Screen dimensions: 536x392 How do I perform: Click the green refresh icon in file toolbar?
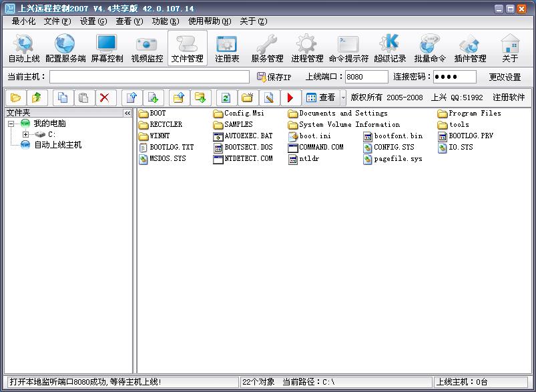coord(226,97)
